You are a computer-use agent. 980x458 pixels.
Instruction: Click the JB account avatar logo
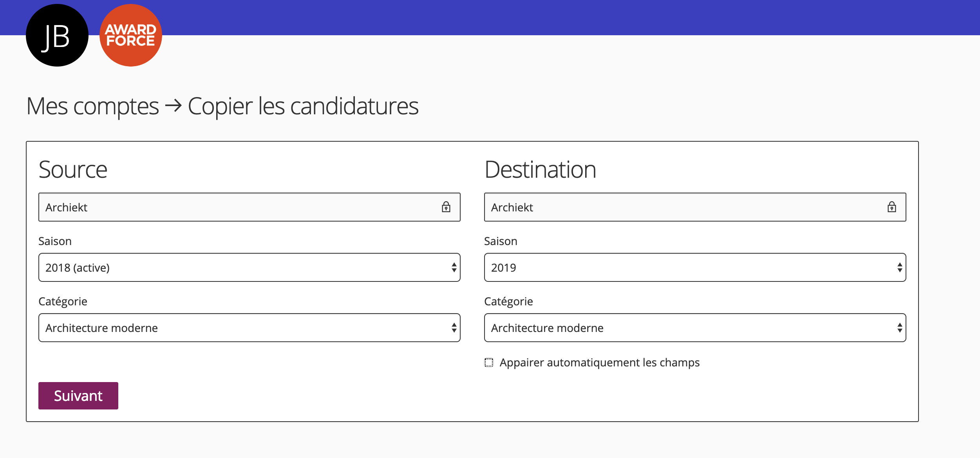[57, 35]
